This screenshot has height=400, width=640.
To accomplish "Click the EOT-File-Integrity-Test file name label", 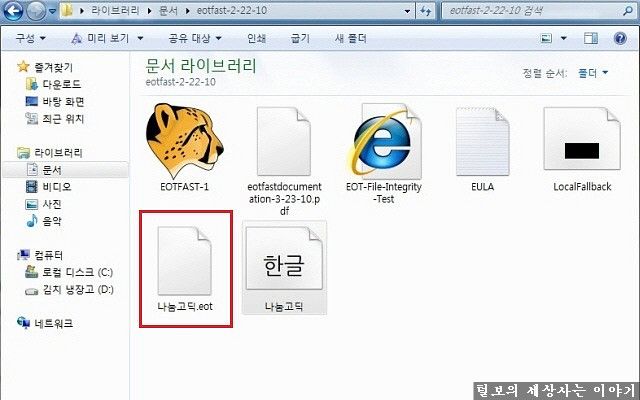I will point(384,193).
